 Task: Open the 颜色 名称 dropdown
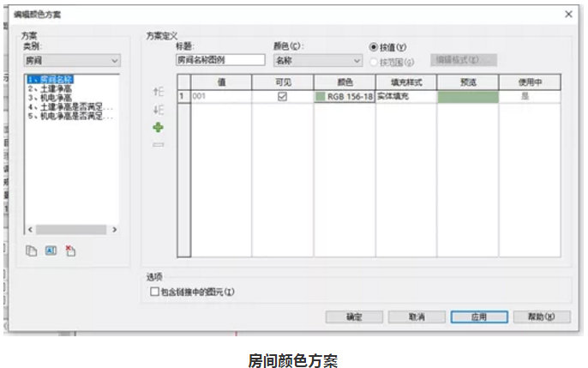click(318, 60)
